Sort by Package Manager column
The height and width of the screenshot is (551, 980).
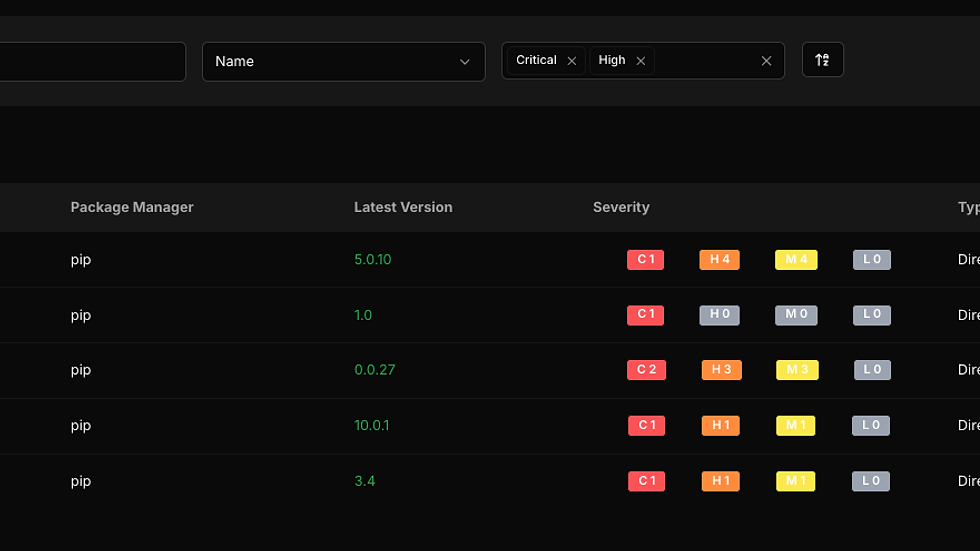click(132, 207)
